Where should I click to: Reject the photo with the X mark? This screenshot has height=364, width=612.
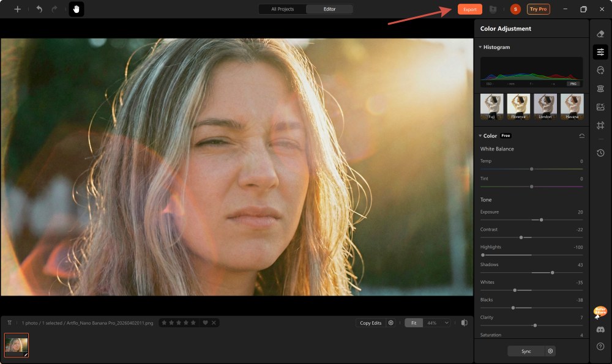214,322
